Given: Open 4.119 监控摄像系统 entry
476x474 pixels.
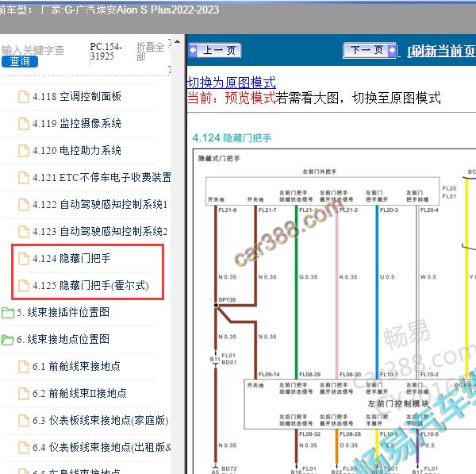Looking at the screenshot, I should pyautogui.click(x=76, y=123).
